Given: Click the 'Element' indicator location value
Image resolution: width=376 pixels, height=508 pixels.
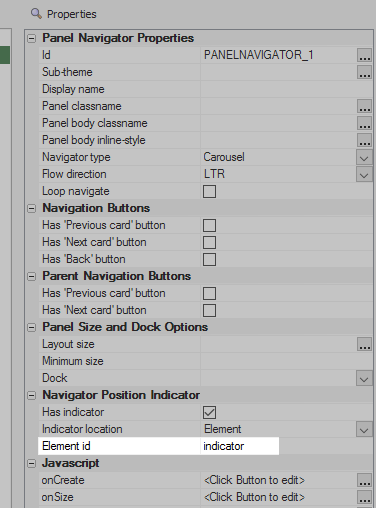Looking at the screenshot, I should click(223, 429).
